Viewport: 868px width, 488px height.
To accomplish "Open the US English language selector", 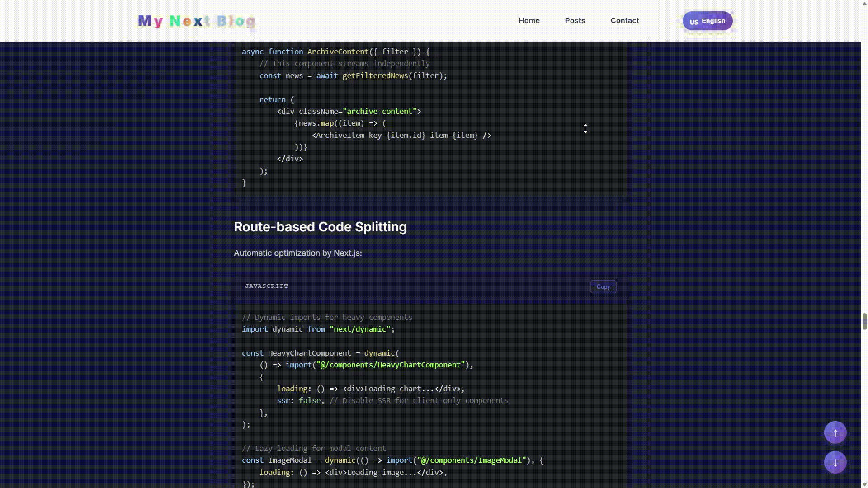I will (707, 20).
